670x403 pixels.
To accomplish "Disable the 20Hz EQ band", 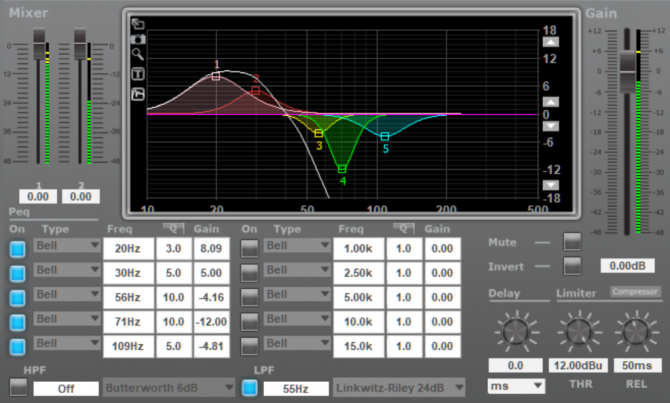I will point(17,246).
